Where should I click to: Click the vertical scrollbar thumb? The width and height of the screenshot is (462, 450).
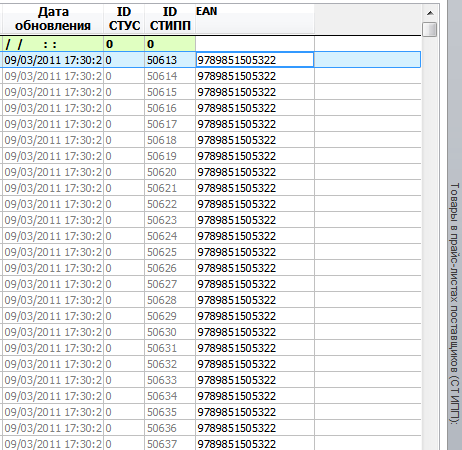[430, 29]
